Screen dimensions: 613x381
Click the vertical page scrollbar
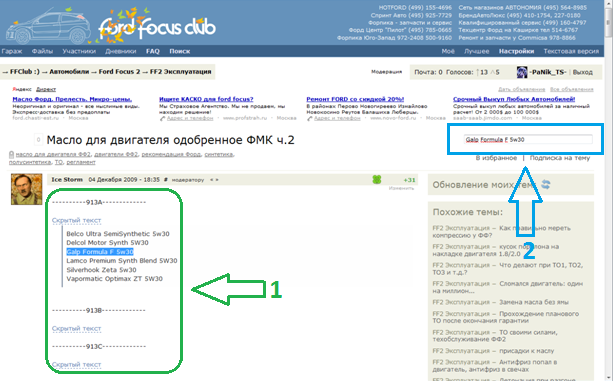[x=609, y=190]
